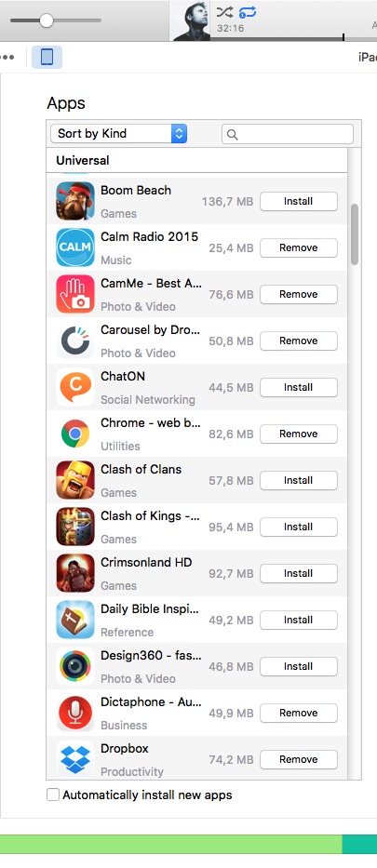Select the Clash of Clans app icon

pyautogui.click(x=75, y=480)
